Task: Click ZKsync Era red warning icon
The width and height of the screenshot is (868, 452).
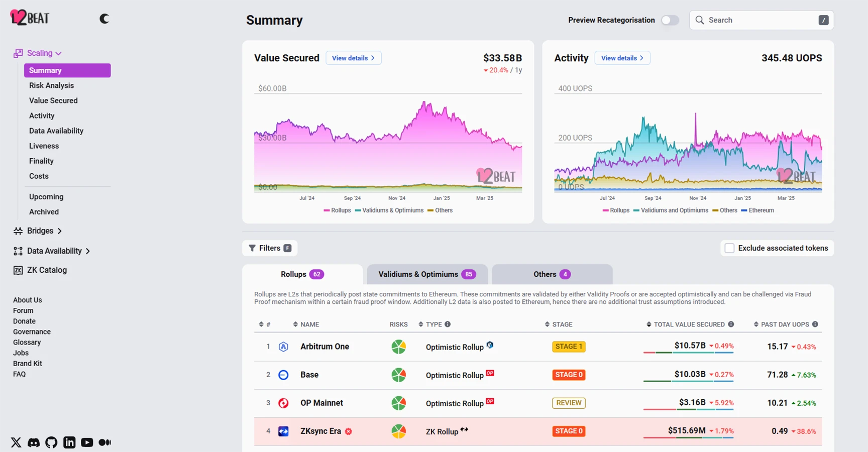Action: [349, 431]
